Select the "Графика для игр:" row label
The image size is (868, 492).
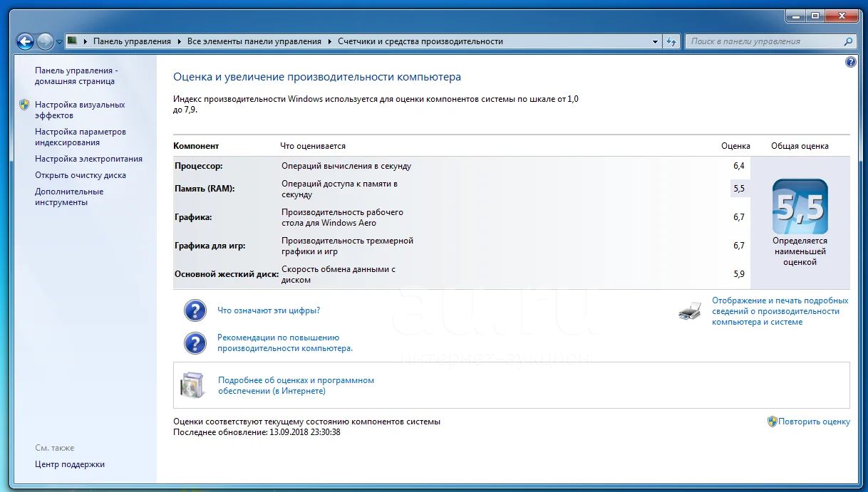coord(210,246)
